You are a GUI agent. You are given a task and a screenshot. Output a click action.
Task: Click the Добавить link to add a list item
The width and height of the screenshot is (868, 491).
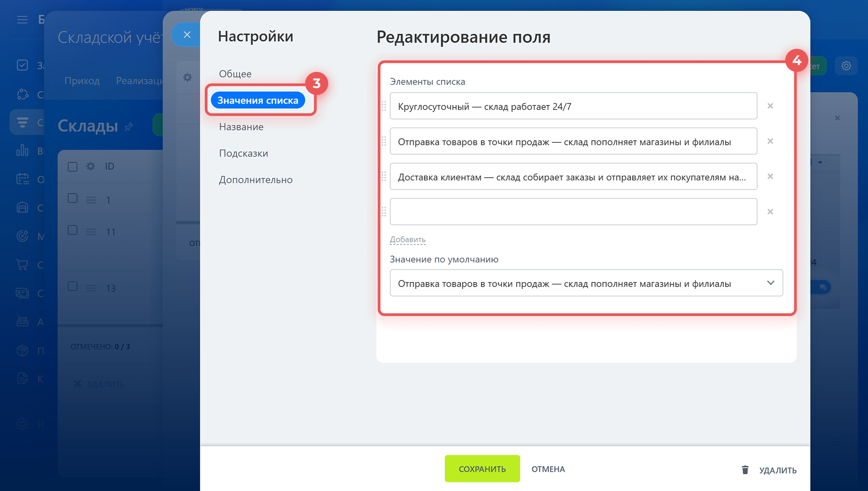coord(407,240)
